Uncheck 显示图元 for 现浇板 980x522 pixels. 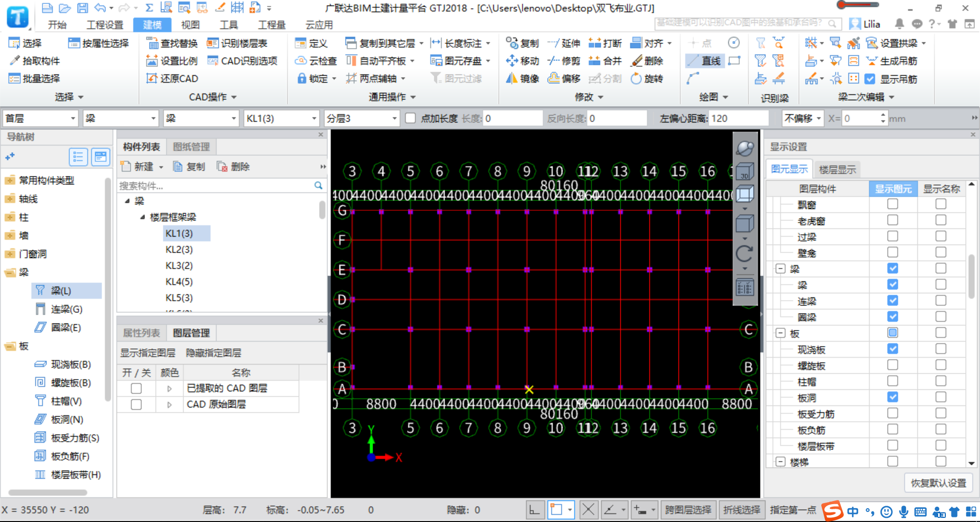tap(893, 349)
